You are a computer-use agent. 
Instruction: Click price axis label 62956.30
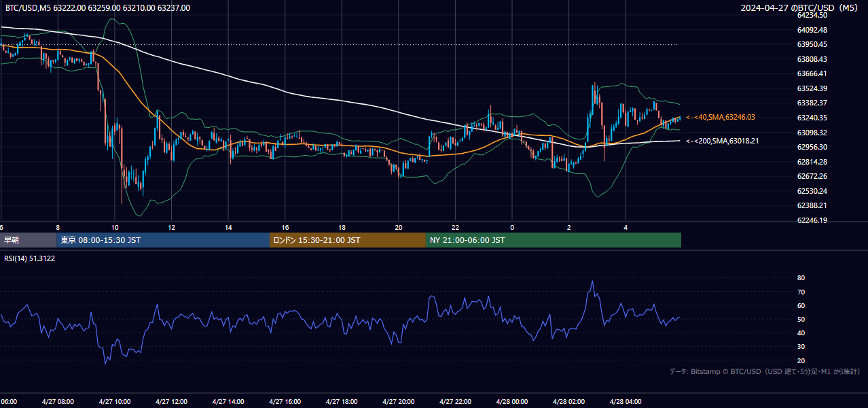click(812, 147)
